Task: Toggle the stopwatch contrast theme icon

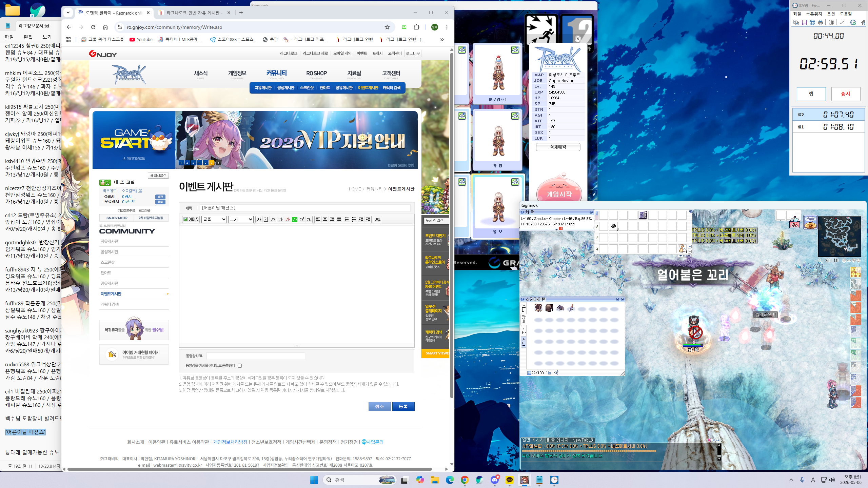Action: pyautogui.click(x=831, y=22)
